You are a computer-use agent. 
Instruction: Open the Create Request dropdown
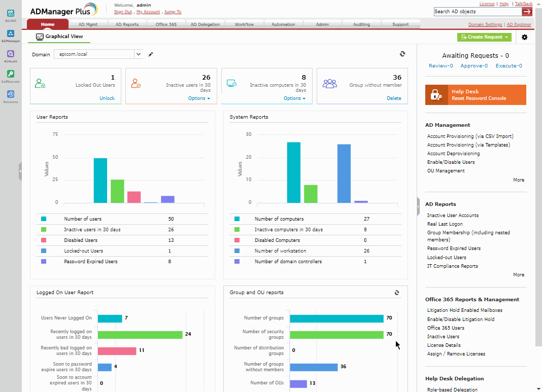coord(484,37)
